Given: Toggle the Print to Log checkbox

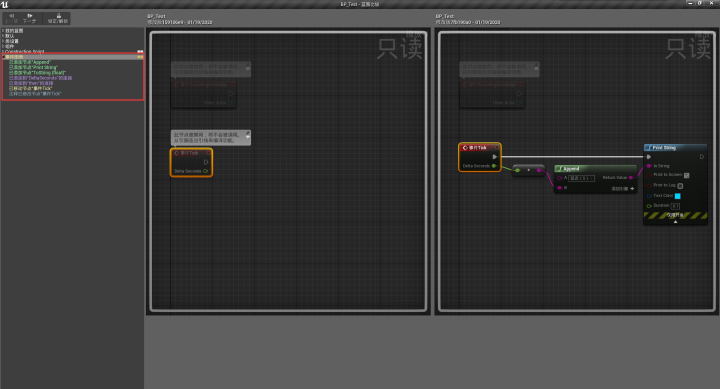Looking at the screenshot, I should [x=680, y=186].
